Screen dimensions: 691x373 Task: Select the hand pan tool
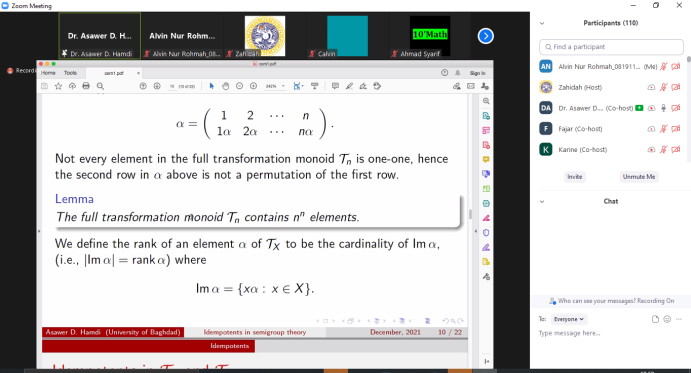tap(225, 86)
